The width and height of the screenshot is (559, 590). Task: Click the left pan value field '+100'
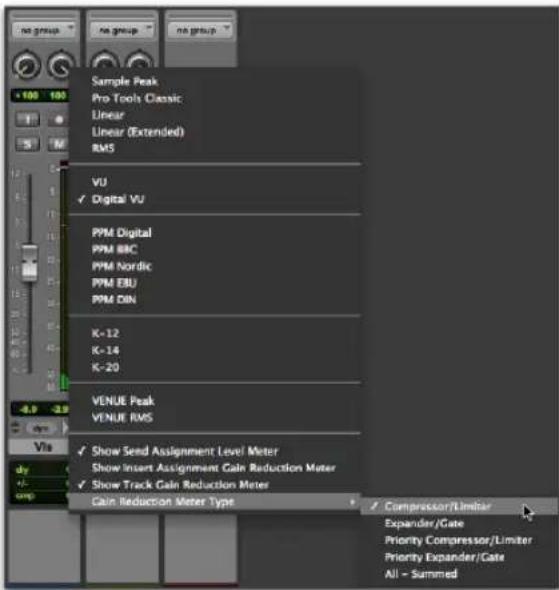pos(27,96)
